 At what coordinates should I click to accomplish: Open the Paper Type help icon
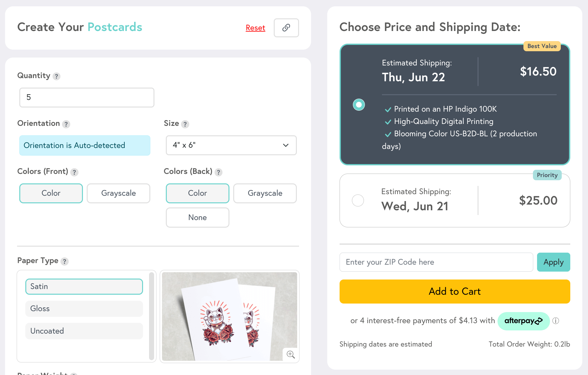[65, 261]
